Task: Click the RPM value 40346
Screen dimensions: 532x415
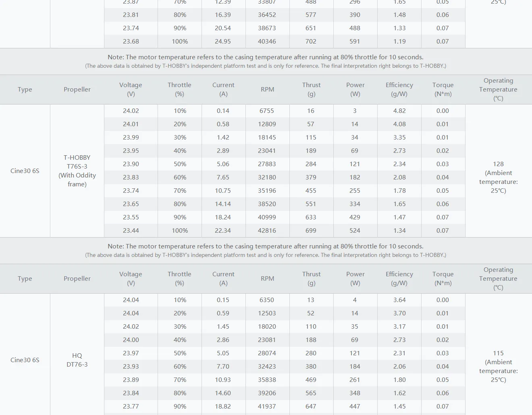Action: click(267, 42)
